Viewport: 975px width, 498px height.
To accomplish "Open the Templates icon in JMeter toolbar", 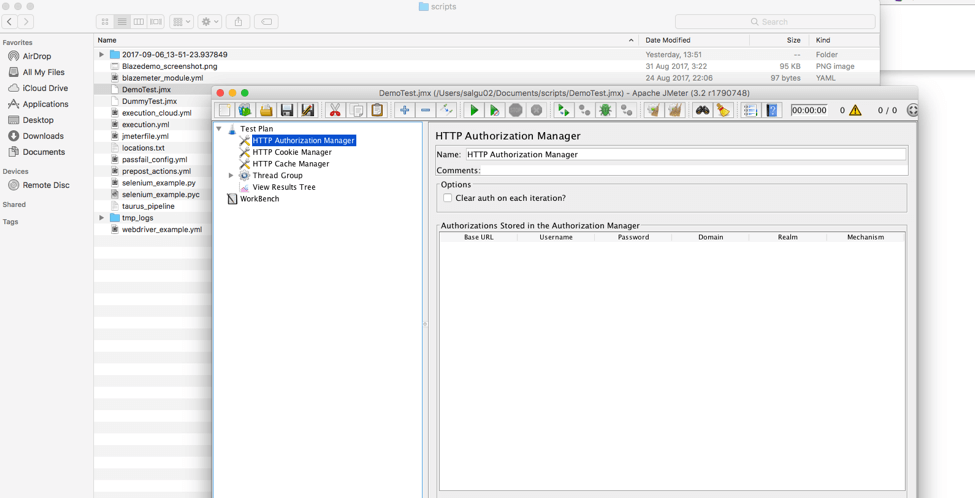I will click(245, 111).
